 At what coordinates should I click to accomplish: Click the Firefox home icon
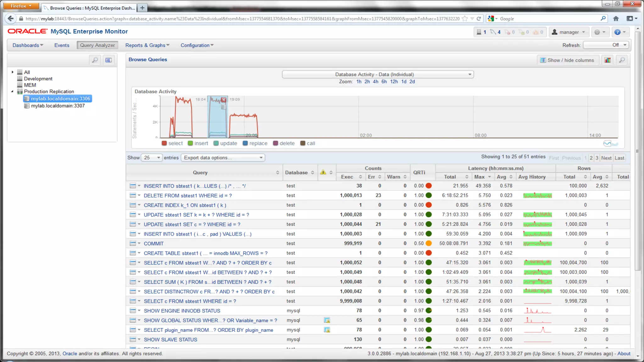point(616,19)
